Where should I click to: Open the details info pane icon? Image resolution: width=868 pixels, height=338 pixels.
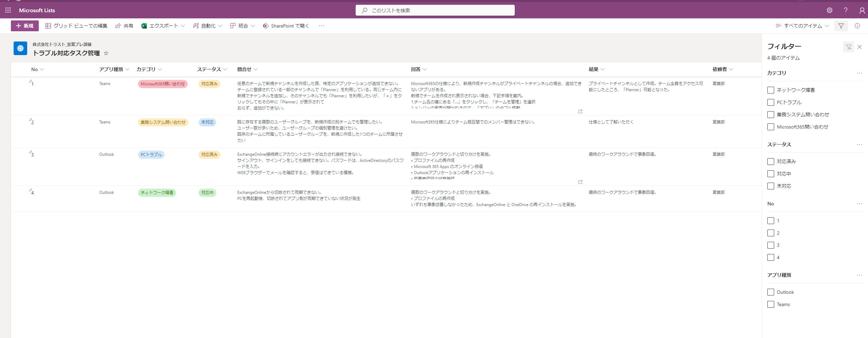[857, 26]
